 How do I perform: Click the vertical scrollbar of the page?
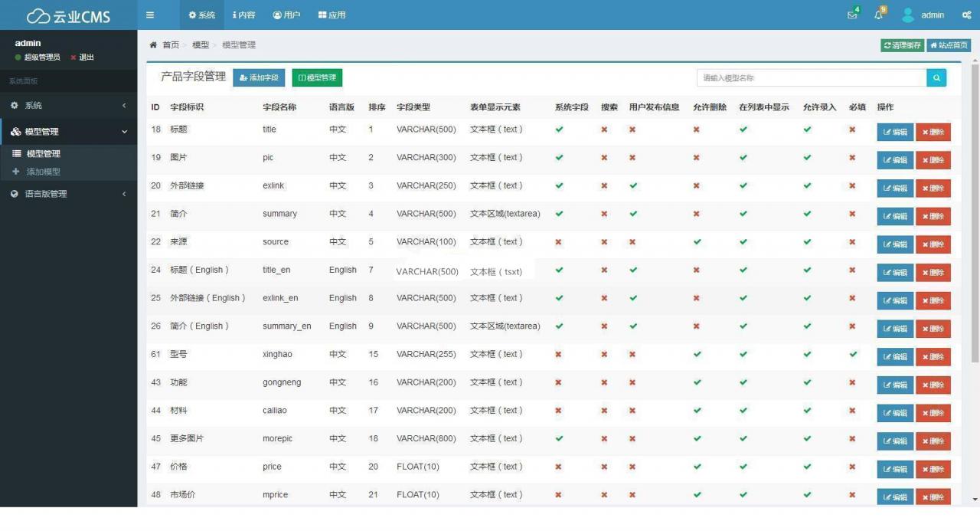coord(975,207)
